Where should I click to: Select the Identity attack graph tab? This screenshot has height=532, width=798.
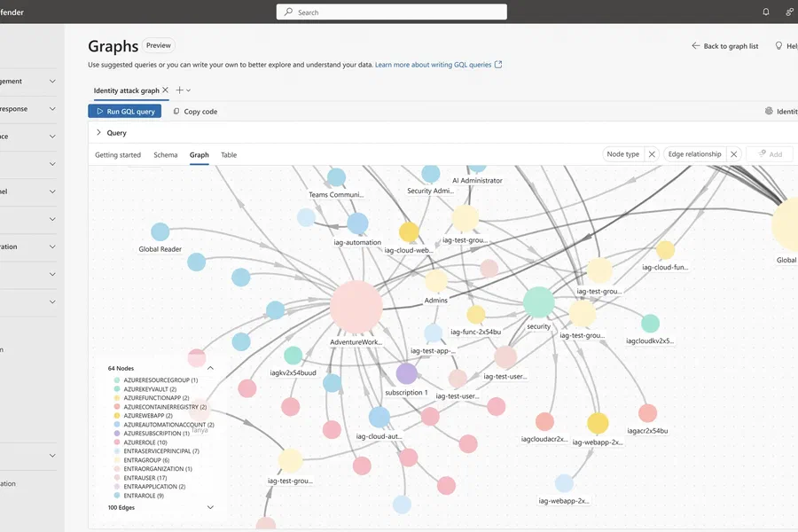click(126, 90)
